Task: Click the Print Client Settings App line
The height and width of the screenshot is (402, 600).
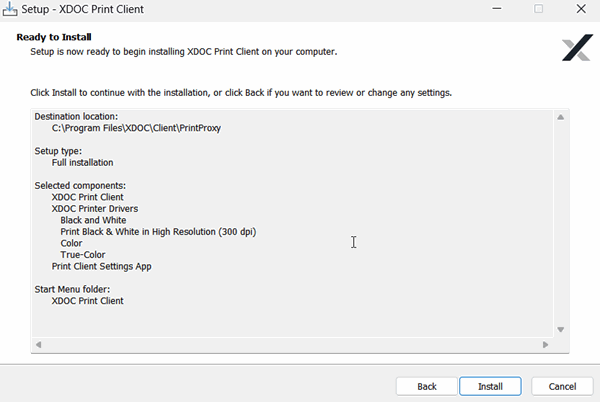Action: point(101,266)
